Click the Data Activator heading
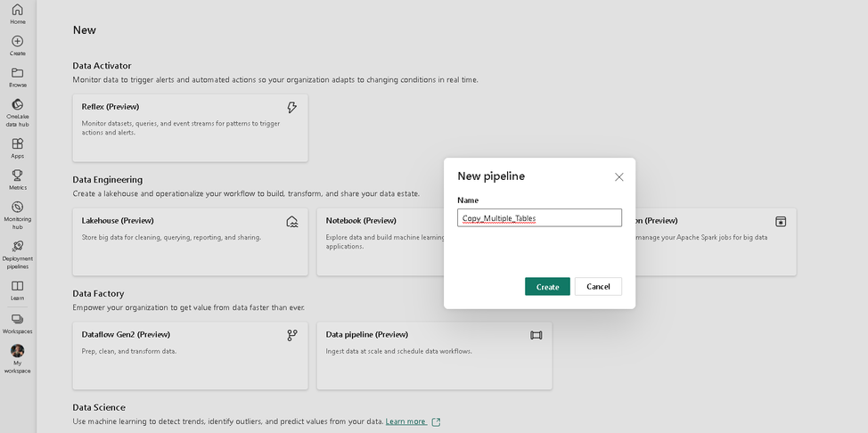This screenshot has height=433, width=868. pos(102,65)
